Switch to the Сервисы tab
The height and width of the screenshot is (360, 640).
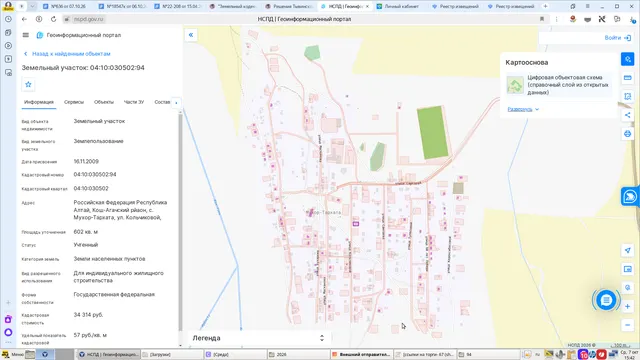point(74,102)
